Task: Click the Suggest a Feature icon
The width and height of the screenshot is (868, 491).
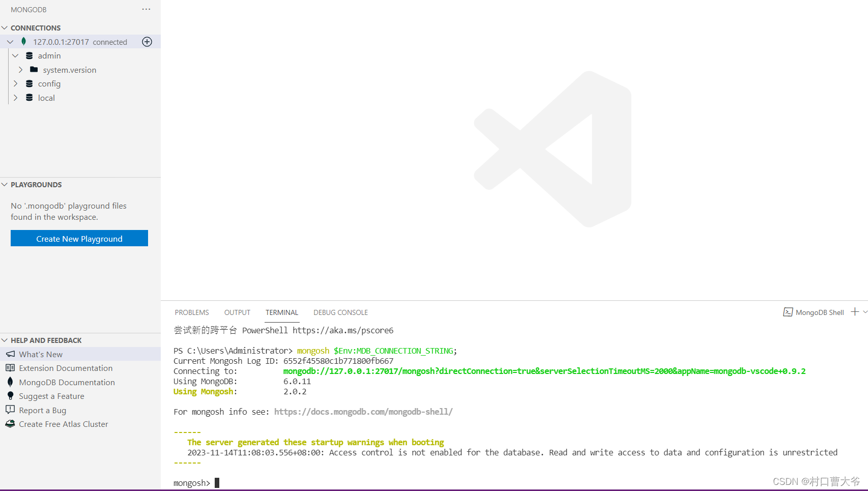Action: pos(11,396)
